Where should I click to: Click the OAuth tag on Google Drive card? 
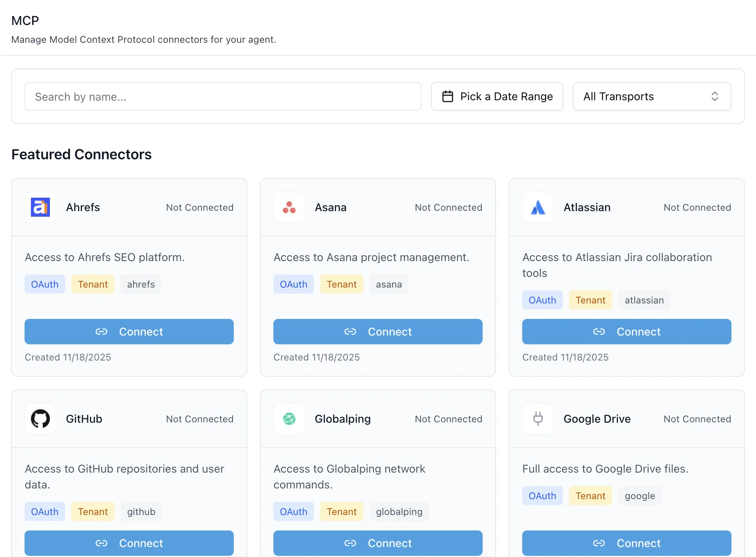coord(542,496)
